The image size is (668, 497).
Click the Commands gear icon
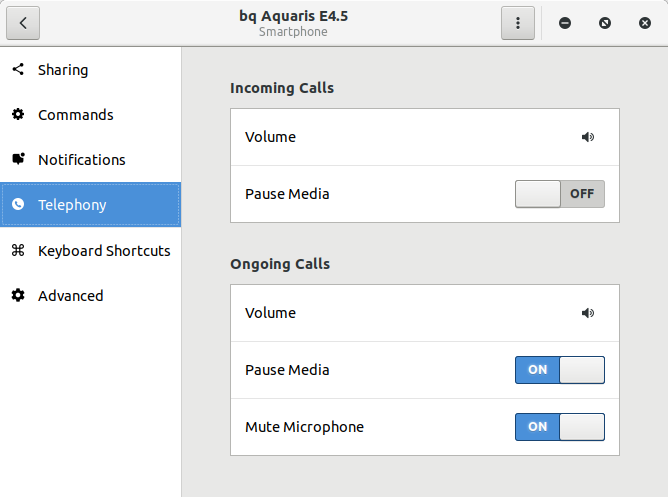pyautogui.click(x=18, y=115)
